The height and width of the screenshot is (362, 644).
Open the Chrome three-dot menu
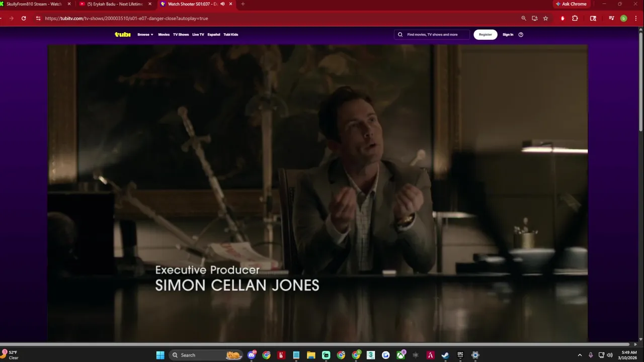pyautogui.click(x=635, y=18)
